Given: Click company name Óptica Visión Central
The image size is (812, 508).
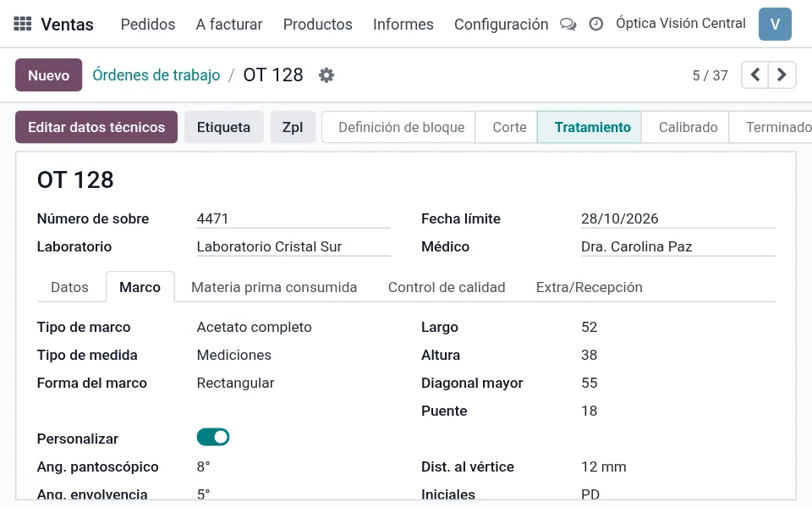Looking at the screenshot, I should coord(680,24).
